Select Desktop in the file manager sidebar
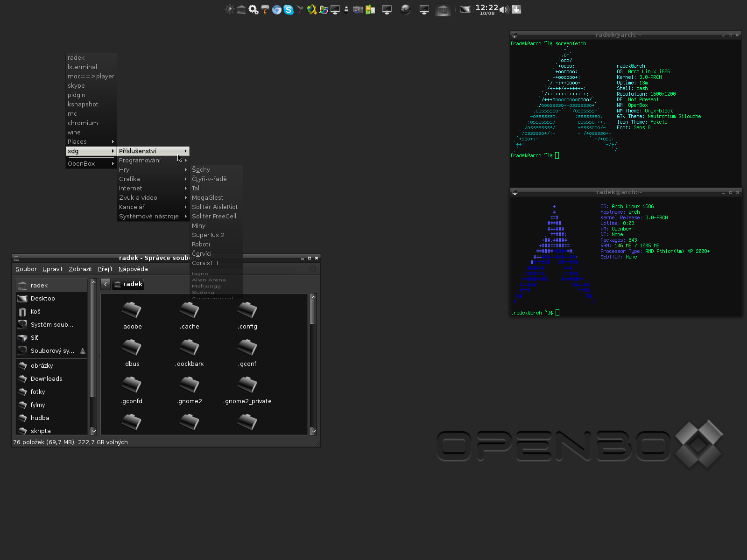The image size is (747, 560). pyautogui.click(x=51, y=299)
